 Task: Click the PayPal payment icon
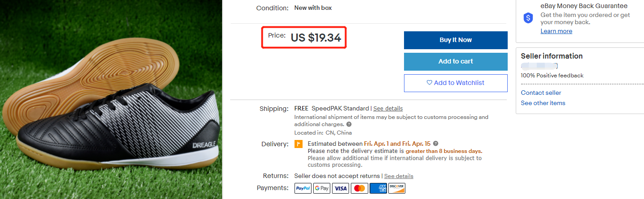303,188
